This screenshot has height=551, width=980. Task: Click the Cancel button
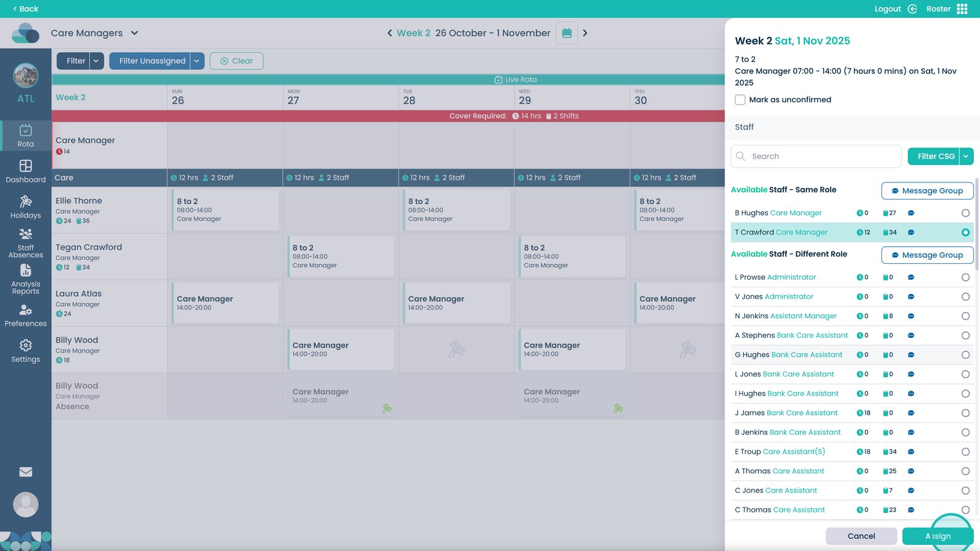(x=861, y=536)
